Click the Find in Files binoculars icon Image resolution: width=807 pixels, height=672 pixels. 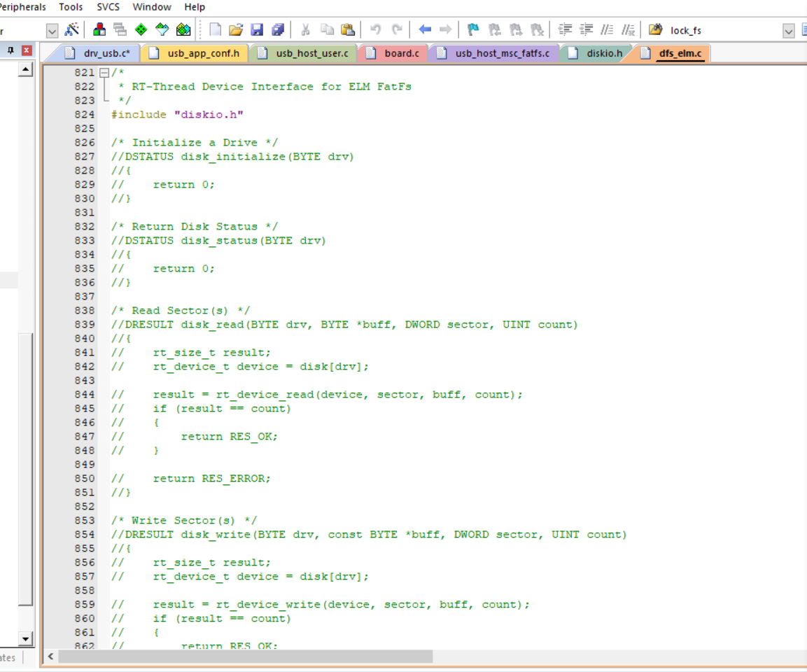click(x=655, y=30)
